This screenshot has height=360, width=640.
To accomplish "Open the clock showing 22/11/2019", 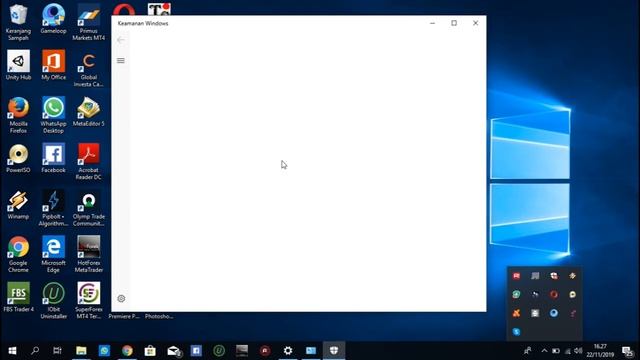I will coord(600,351).
